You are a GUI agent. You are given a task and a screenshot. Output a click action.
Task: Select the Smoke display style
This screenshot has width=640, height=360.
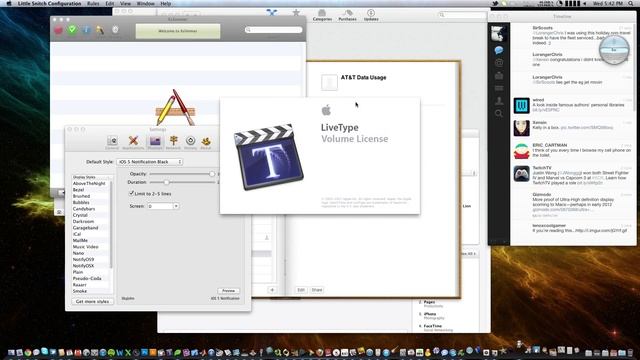tap(80, 291)
